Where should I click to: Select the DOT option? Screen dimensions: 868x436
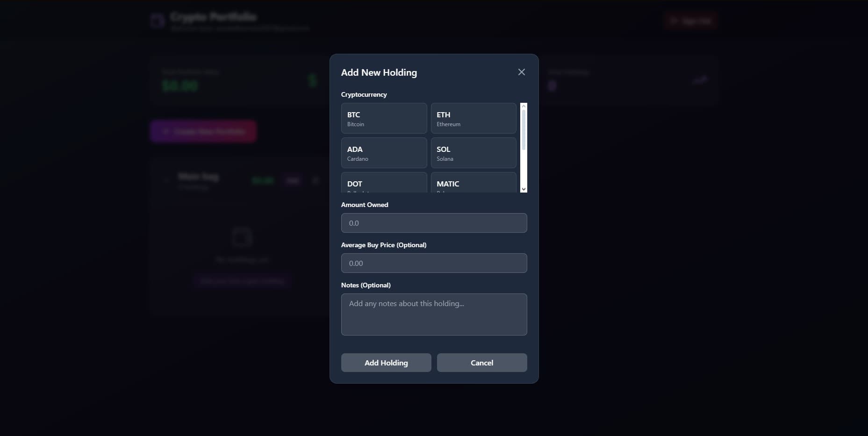click(384, 184)
